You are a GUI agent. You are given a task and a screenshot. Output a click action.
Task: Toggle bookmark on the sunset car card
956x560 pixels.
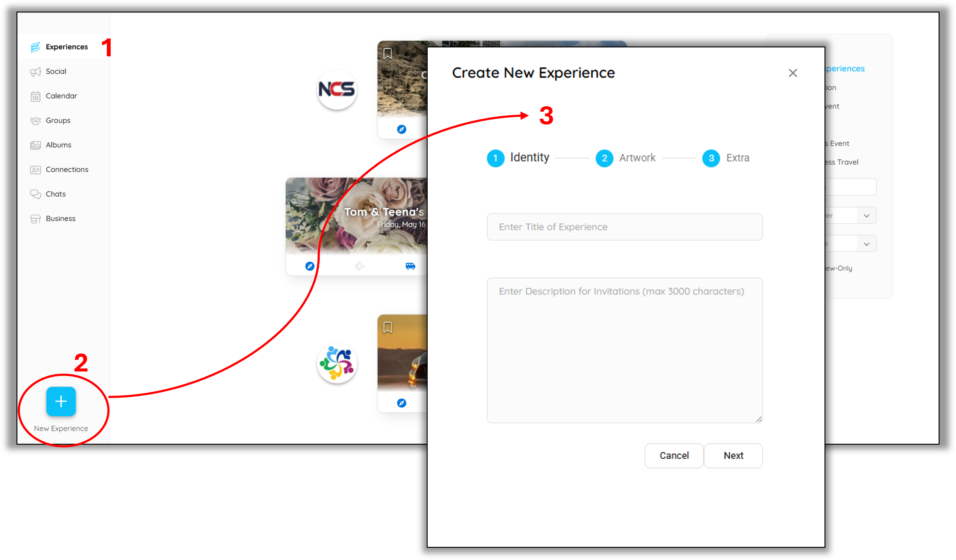click(x=387, y=327)
